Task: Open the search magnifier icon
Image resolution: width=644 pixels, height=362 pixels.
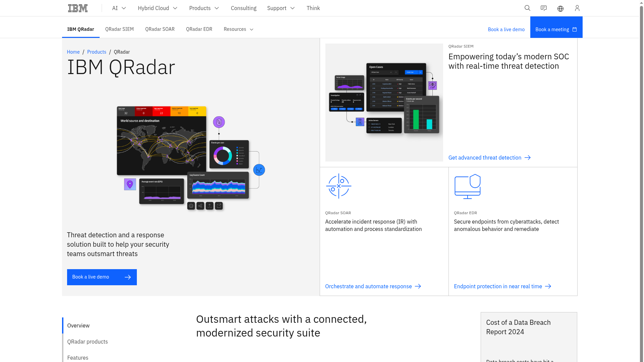Action: (x=527, y=8)
